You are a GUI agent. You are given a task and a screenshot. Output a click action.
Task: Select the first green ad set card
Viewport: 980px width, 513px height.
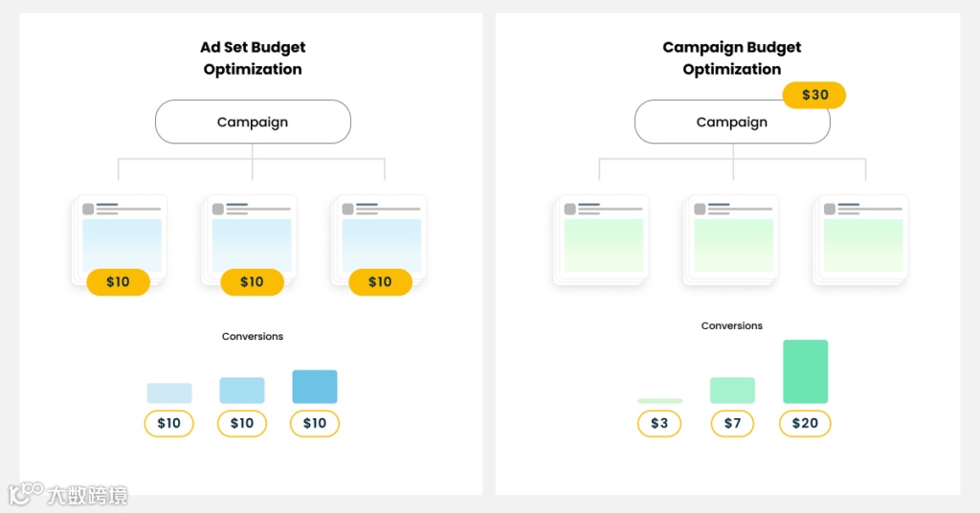click(x=603, y=239)
